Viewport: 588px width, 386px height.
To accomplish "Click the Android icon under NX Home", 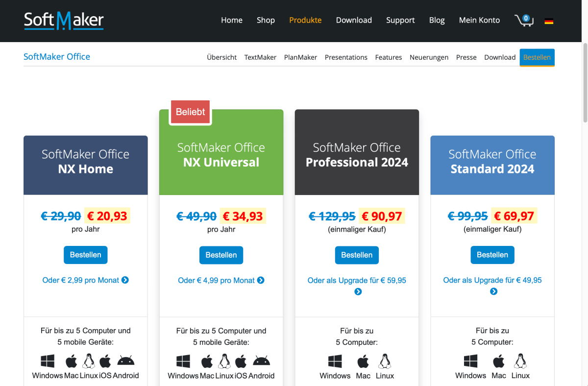I will tap(126, 362).
